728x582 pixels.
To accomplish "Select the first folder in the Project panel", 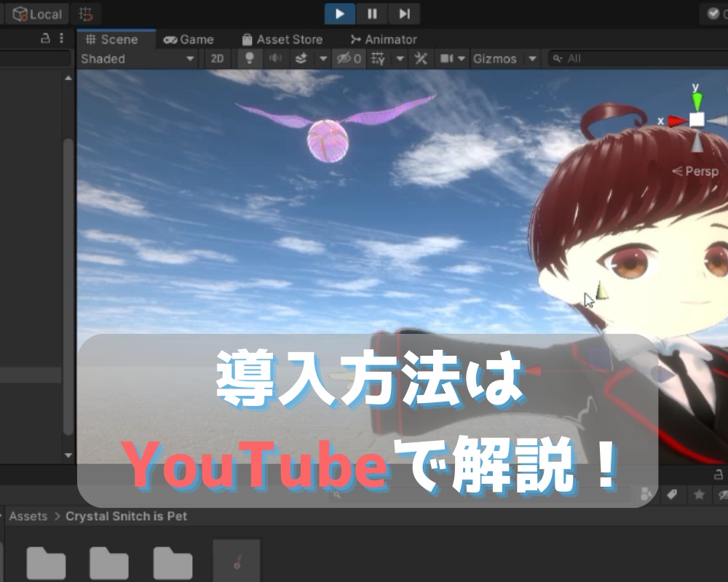I will (x=44, y=560).
